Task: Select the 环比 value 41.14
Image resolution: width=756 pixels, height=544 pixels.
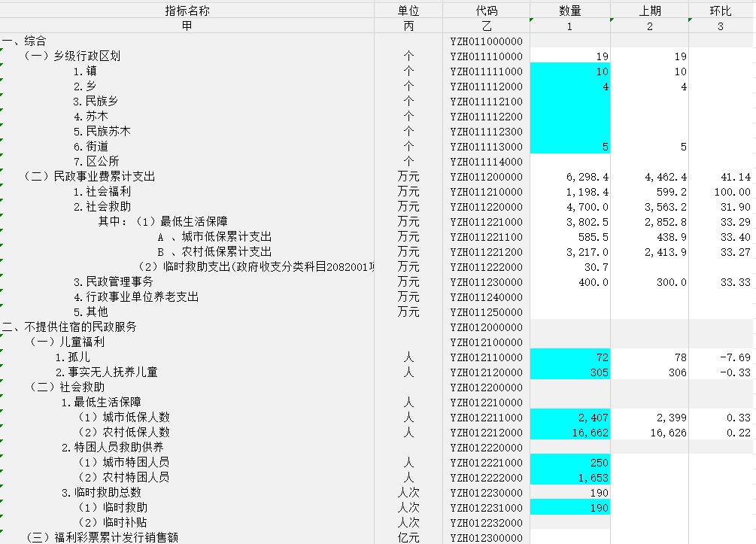Action: [x=721, y=177]
